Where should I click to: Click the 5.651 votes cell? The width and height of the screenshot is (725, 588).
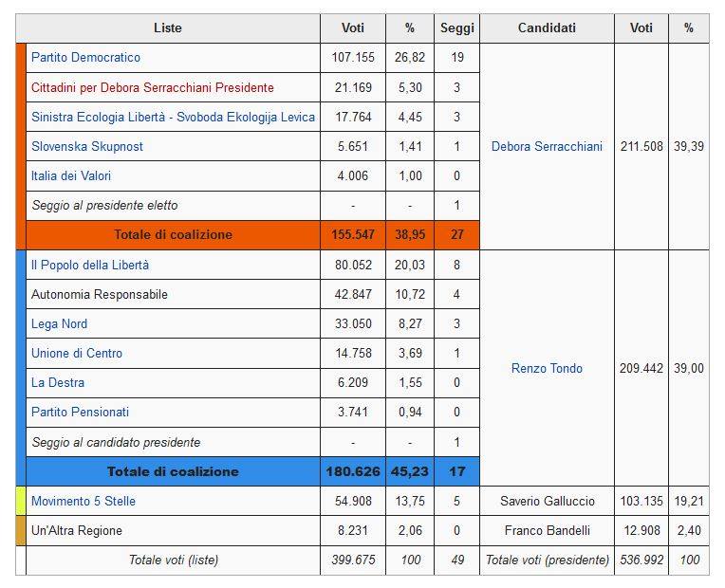pos(353,147)
